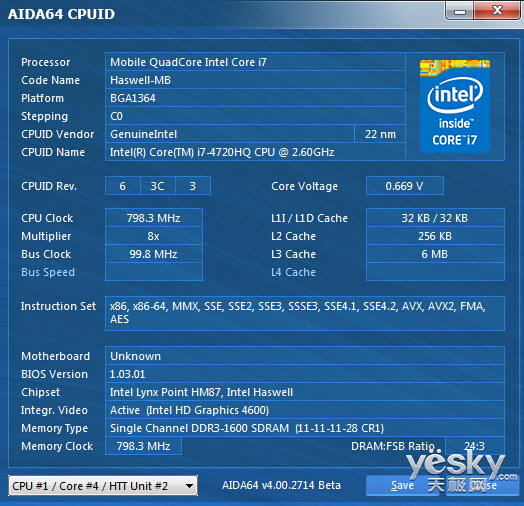524x506 pixels.
Task: Select the CPU #1 / Core #4 combo box
Action: [x=103, y=486]
